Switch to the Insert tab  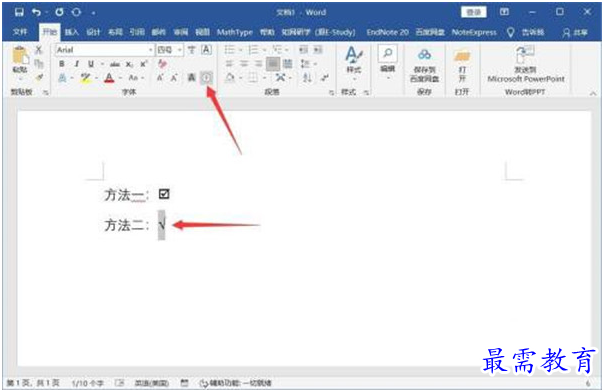pos(72,32)
